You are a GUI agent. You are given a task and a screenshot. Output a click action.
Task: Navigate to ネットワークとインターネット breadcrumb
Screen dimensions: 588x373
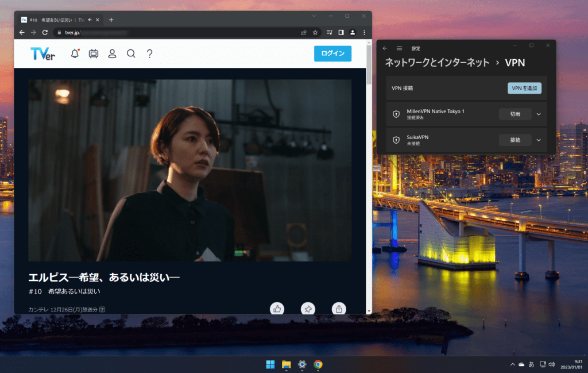(x=437, y=63)
